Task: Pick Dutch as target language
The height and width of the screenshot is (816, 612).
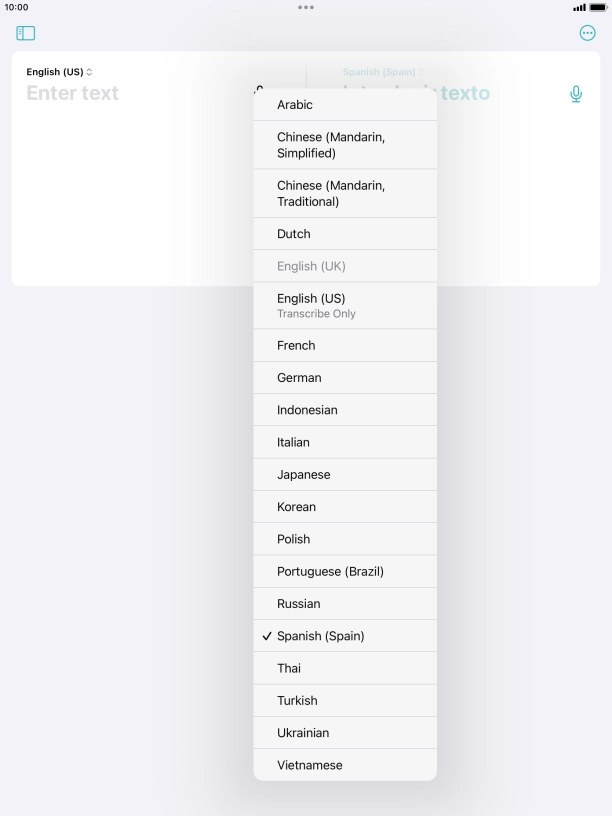Action: tap(345, 234)
